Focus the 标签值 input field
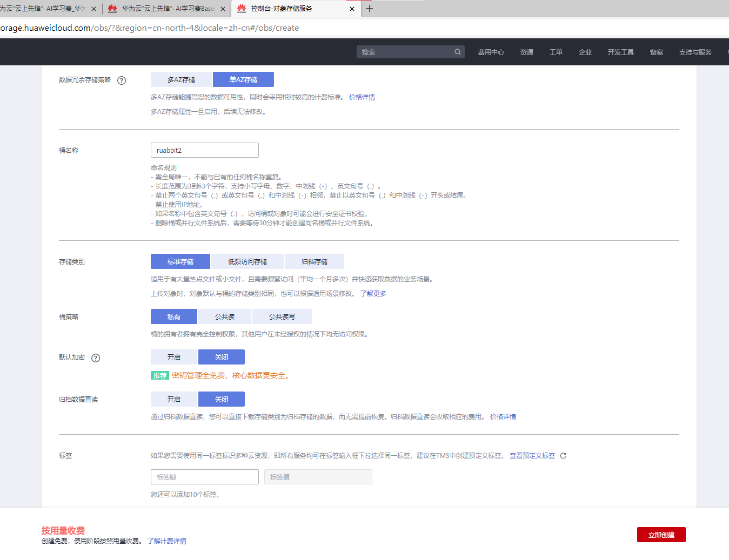729x560 pixels. [318, 477]
